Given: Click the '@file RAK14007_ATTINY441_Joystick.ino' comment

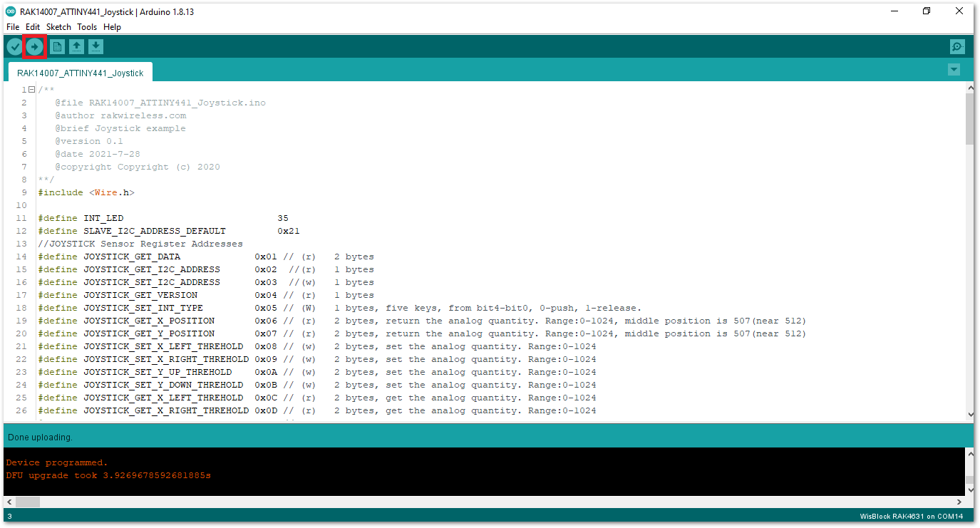Looking at the screenshot, I should click(x=160, y=103).
